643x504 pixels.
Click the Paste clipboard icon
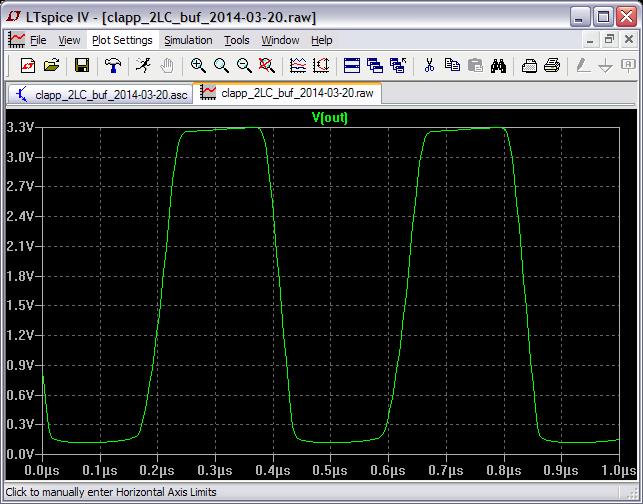475,66
